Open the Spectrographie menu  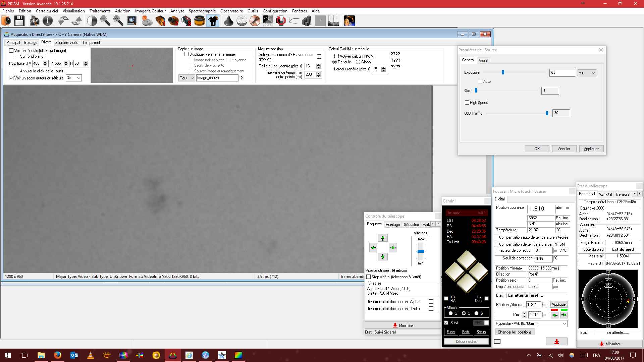click(x=202, y=11)
